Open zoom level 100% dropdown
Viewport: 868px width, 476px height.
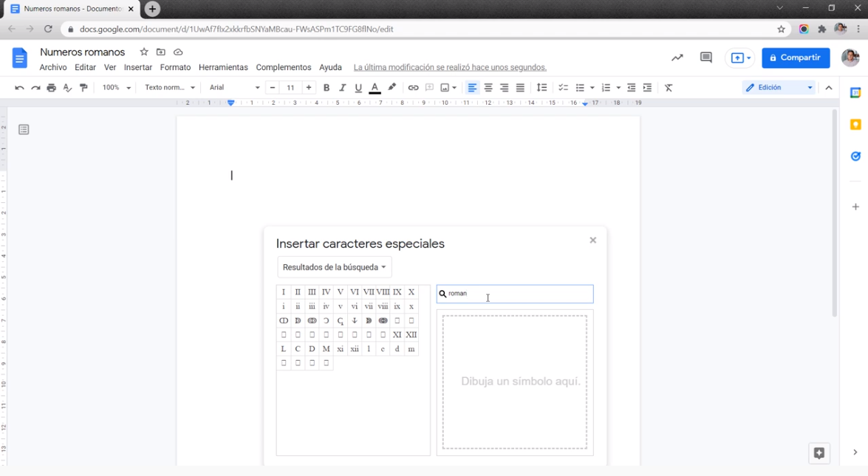116,88
